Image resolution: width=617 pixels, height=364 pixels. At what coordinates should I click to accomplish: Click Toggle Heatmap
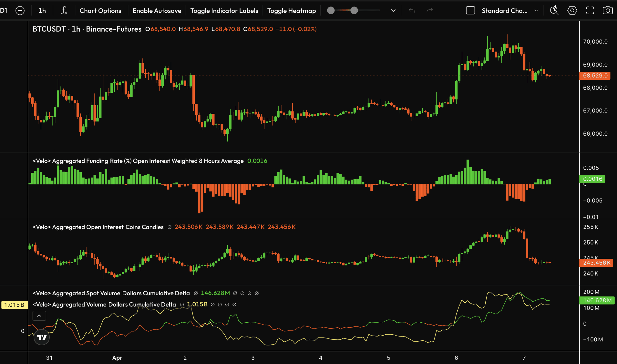point(291,11)
